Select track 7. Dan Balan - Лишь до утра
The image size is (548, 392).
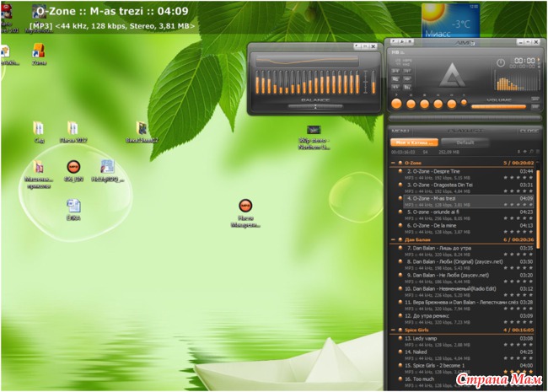click(468, 251)
